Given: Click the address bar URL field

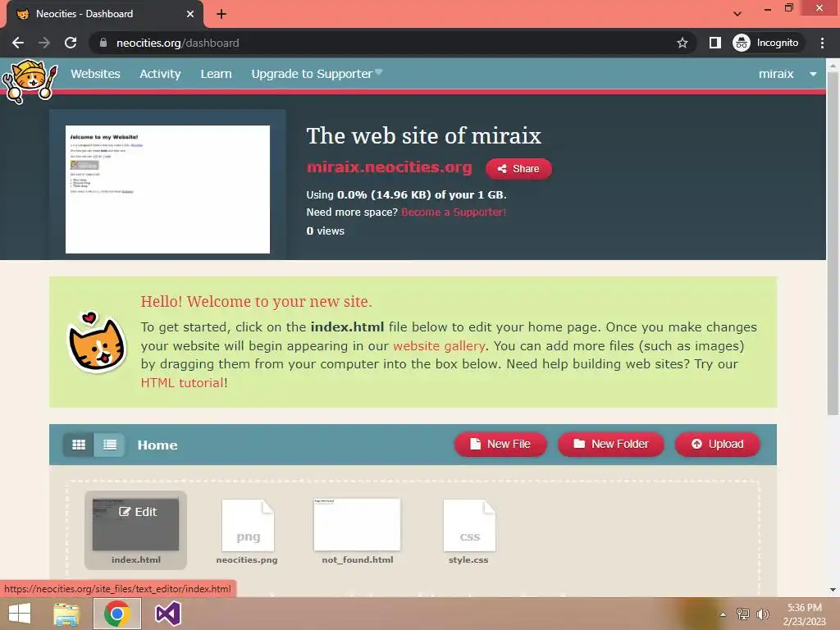Looking at the screenshot, I should (x=394, y=43).
